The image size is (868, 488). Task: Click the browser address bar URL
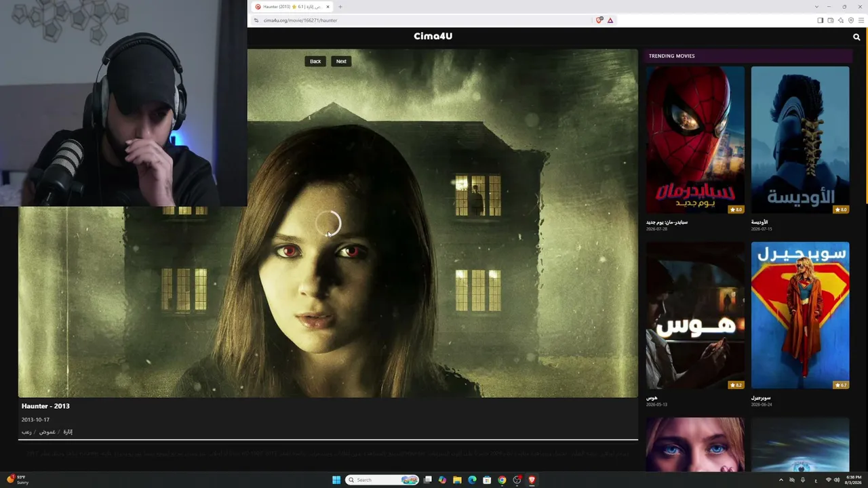coord(300,20)
